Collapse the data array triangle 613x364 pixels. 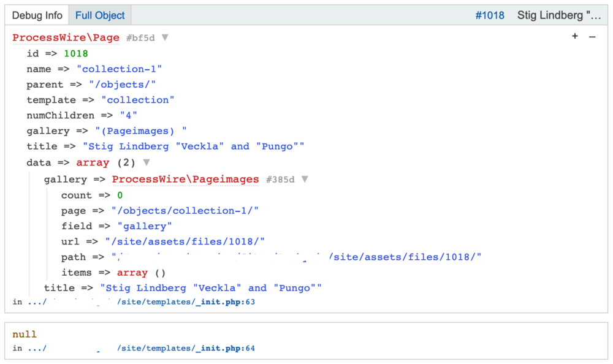(x=146, y=163)
